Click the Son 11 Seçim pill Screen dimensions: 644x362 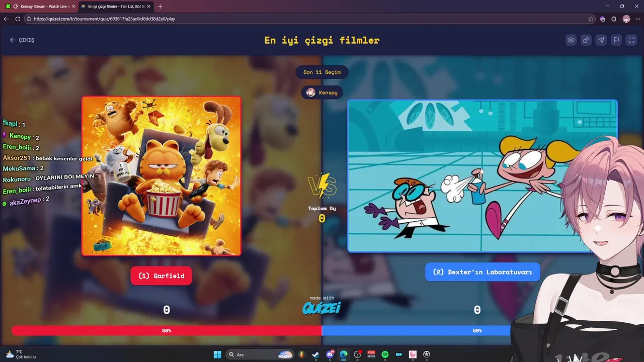[x=322, y=72]
